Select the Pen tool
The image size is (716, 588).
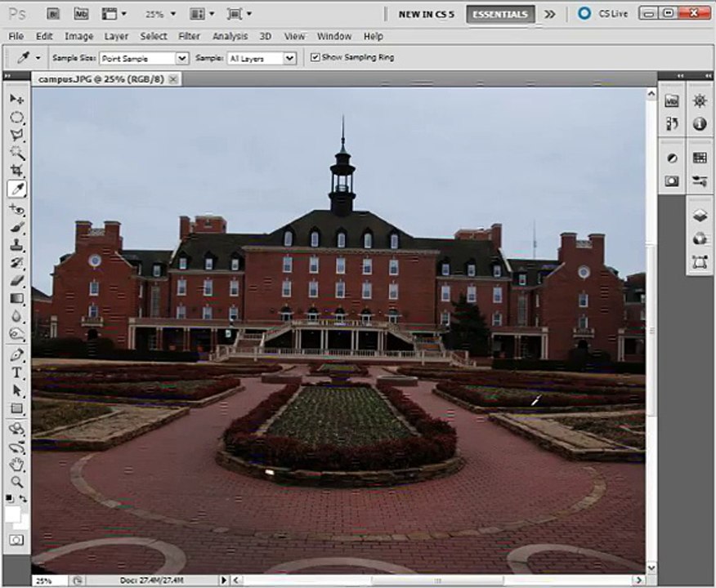pos(17,354)
